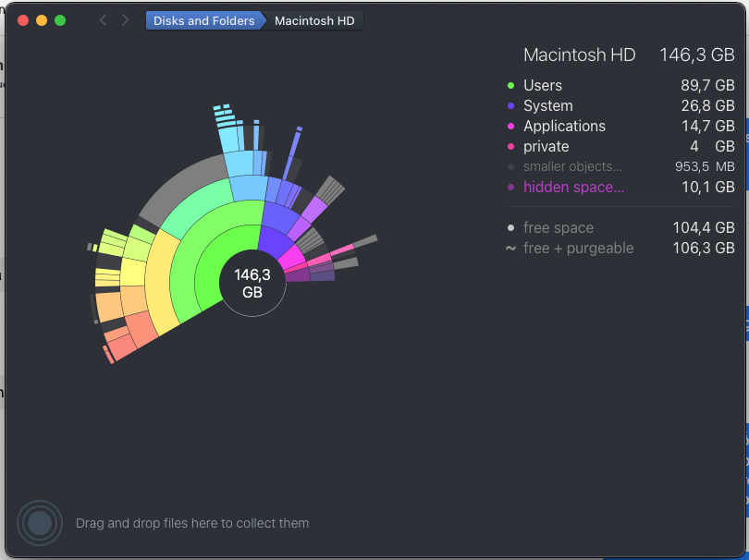Click the pink private legend dot

510,147
